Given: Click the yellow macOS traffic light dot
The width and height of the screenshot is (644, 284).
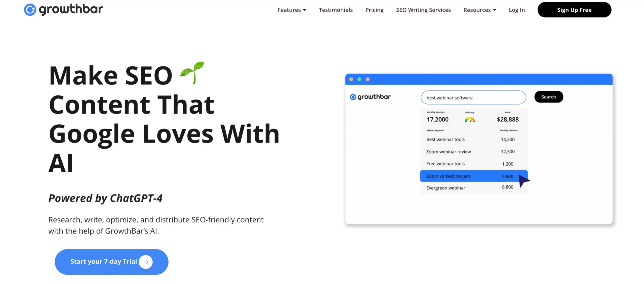Looking at the screenshot, I should [x=352, y=79].
